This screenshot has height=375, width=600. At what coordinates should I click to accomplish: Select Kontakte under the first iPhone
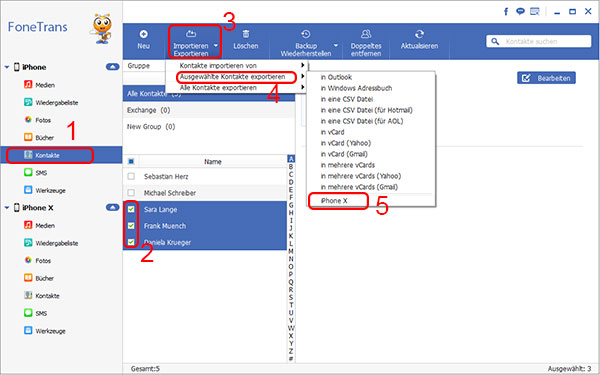(x=61, y=155)
